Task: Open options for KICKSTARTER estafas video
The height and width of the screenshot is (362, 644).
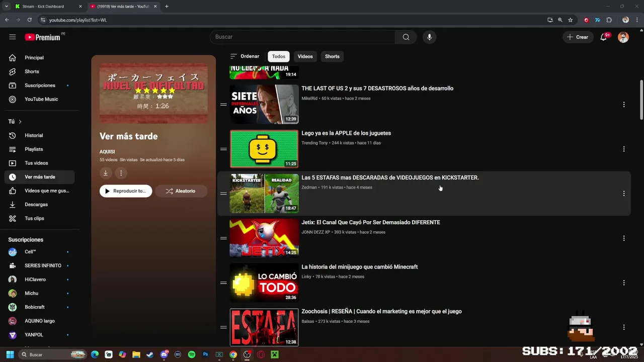Action: point(624,194)
